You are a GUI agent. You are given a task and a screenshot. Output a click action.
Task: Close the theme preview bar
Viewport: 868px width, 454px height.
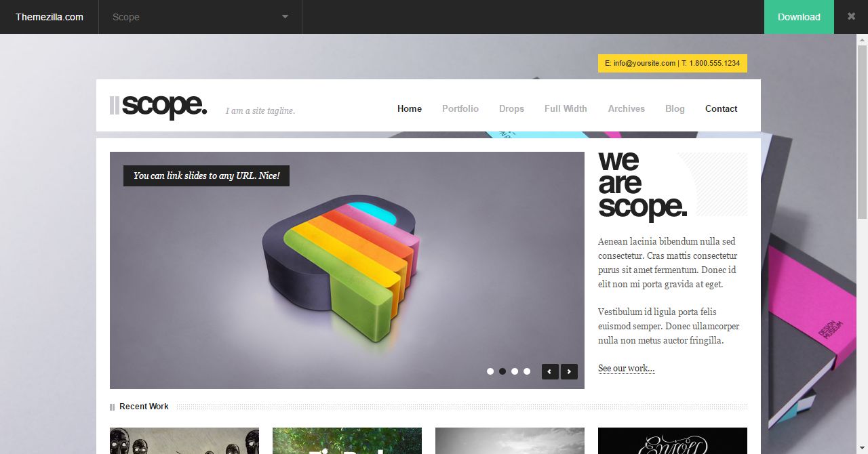(851, 16)
